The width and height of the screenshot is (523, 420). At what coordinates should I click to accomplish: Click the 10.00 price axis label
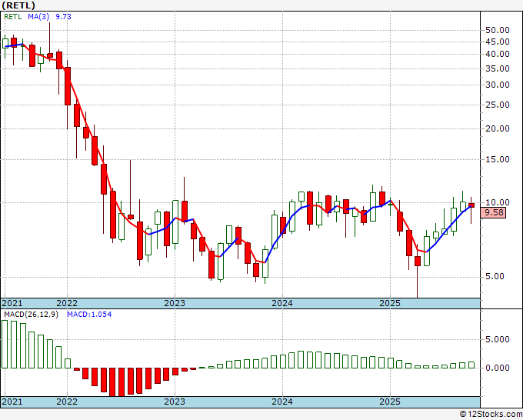pos(498,202)
